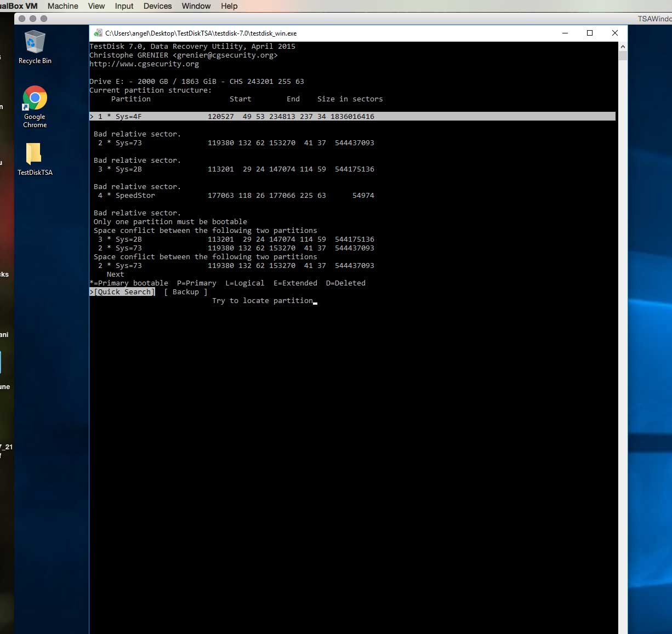Click the Current partition structure line
Image resolution: width=672 pixels, height=634 pixels.
click(151, 90)
